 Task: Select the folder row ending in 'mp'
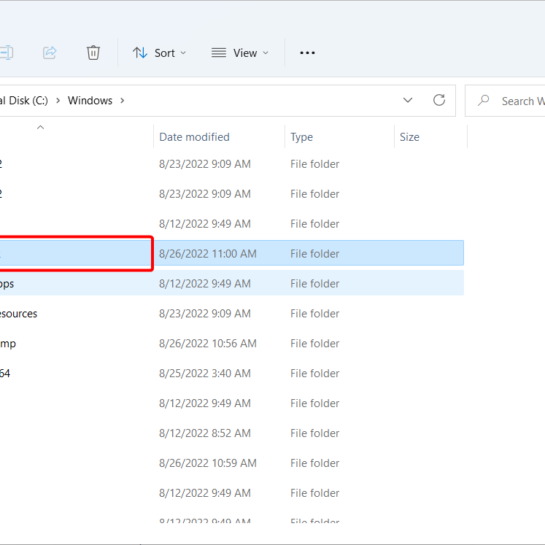click(232, 343)
